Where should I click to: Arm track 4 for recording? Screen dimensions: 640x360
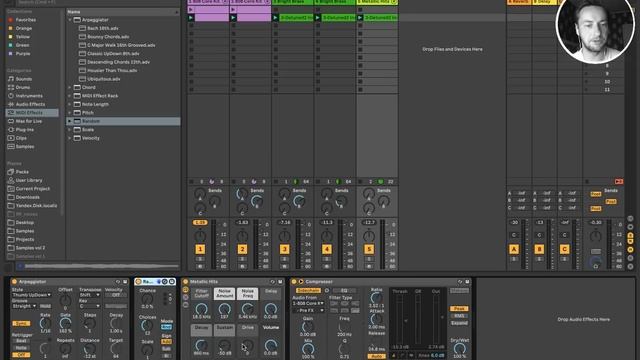327,267
